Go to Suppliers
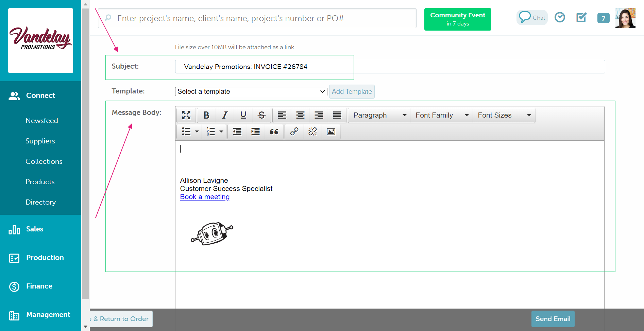The width and height of the screenshot is (644, 331). pos(40,141)
